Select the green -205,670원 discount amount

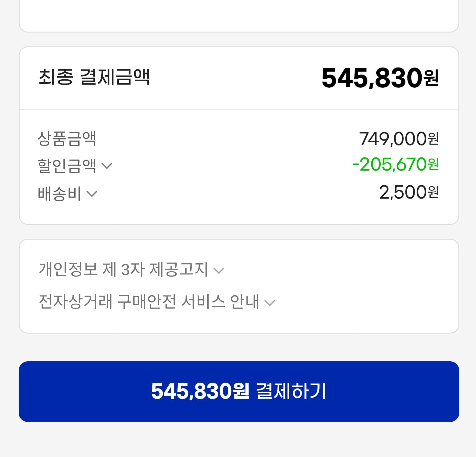click(396, 165)
